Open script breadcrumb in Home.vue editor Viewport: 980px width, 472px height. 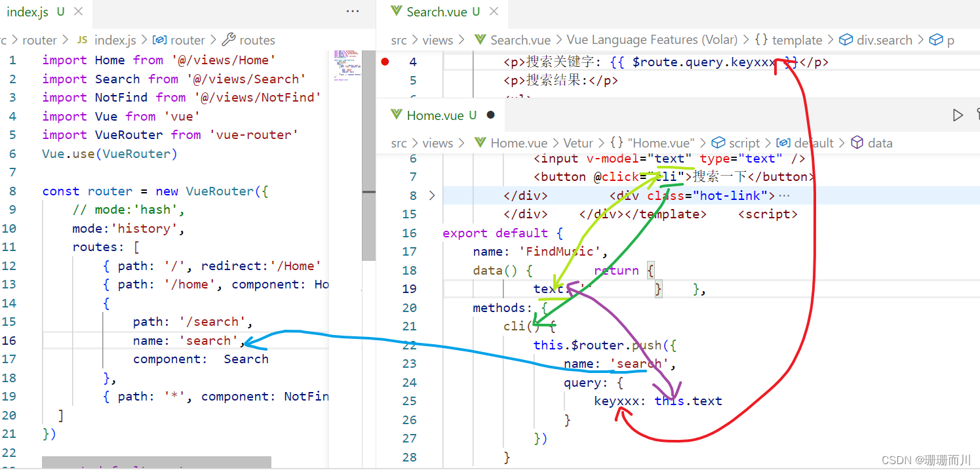click(745, 143)
